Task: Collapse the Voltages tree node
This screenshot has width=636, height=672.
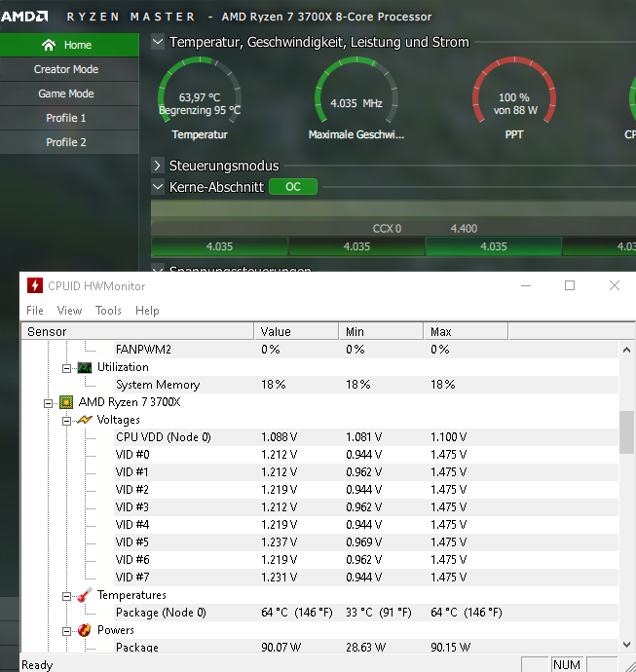Action: pyautogui.click(x=66, y=421)
